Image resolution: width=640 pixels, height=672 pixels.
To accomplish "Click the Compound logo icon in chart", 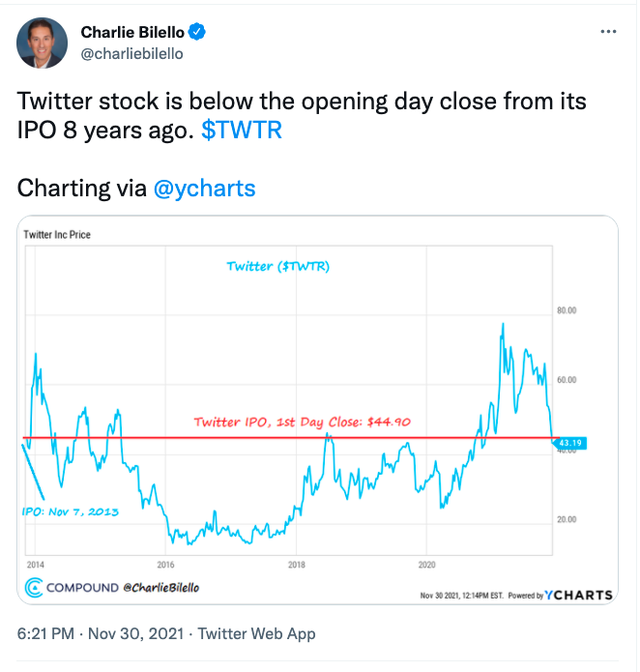I will point(34,586).
